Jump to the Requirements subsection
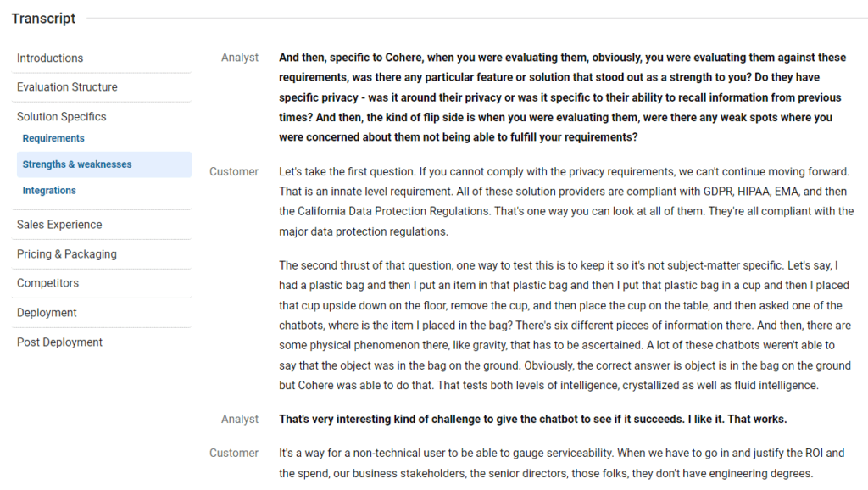 (x=53, y=138)
